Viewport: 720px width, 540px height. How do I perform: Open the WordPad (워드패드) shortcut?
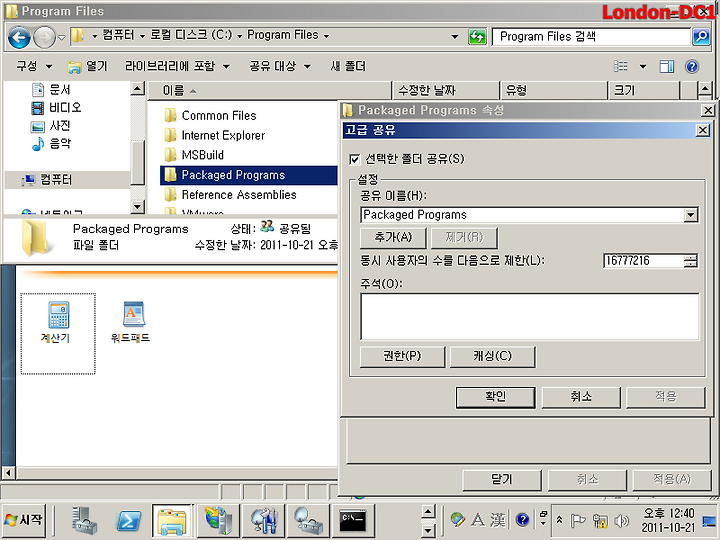(x=130, y=322)
